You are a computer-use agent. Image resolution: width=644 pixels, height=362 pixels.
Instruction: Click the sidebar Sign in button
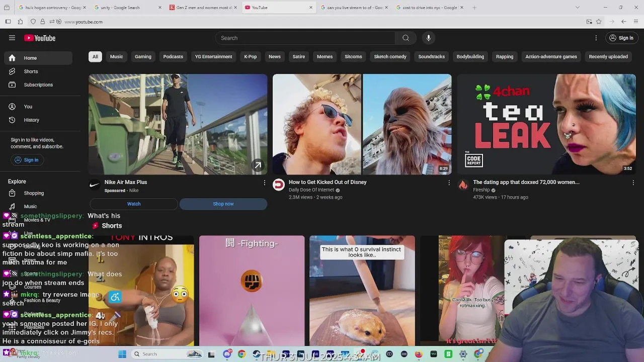(26, 160)
